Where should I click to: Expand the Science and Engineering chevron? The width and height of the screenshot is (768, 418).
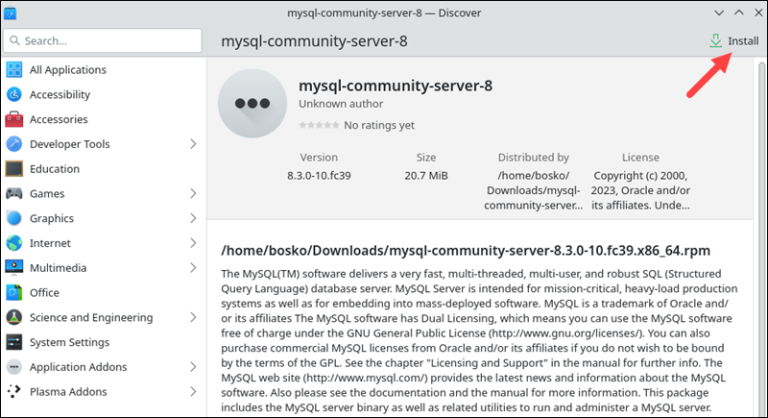pos(193,318)
